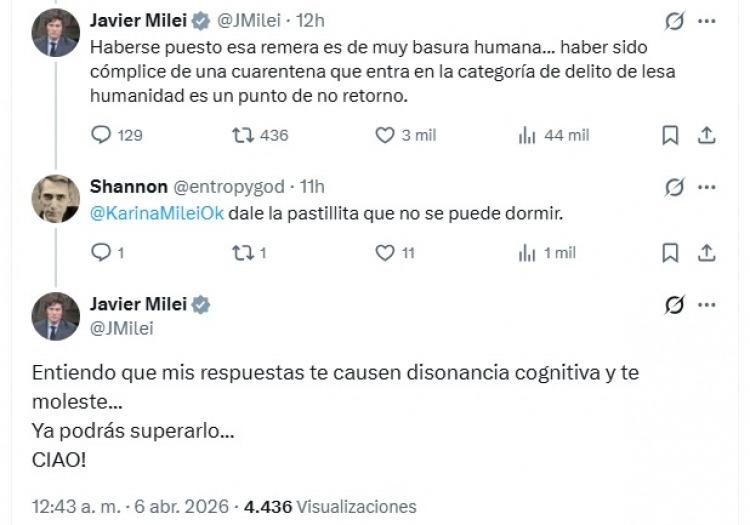
Task: Retweet the tweet with 436 reposts
Action: click(243, 135)
